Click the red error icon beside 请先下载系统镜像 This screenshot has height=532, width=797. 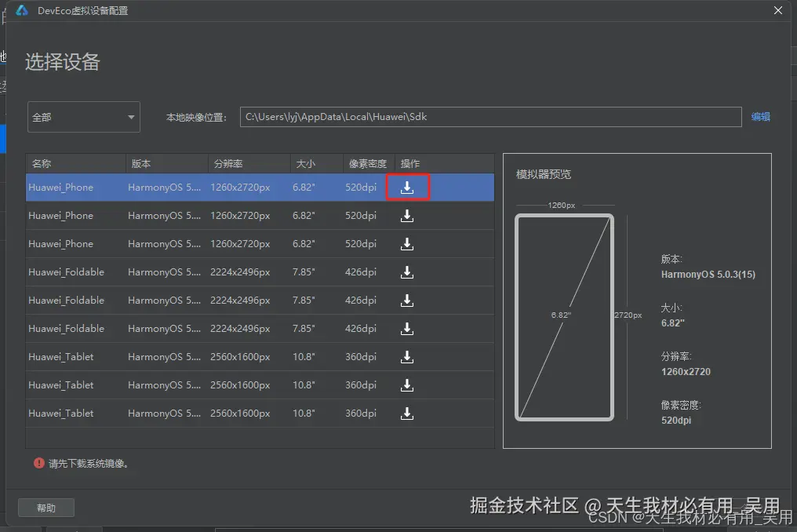(x=39, y=463)
